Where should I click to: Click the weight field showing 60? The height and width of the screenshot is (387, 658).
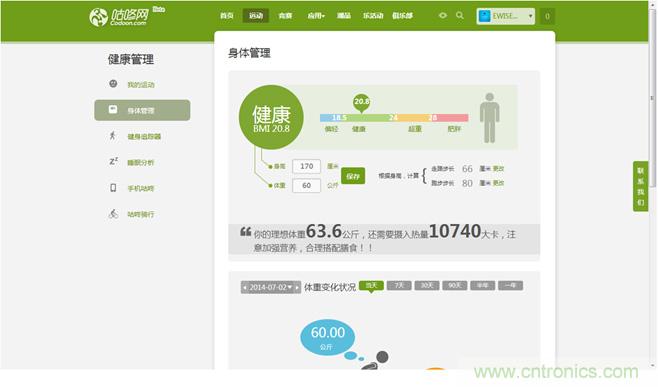point(306,186)
